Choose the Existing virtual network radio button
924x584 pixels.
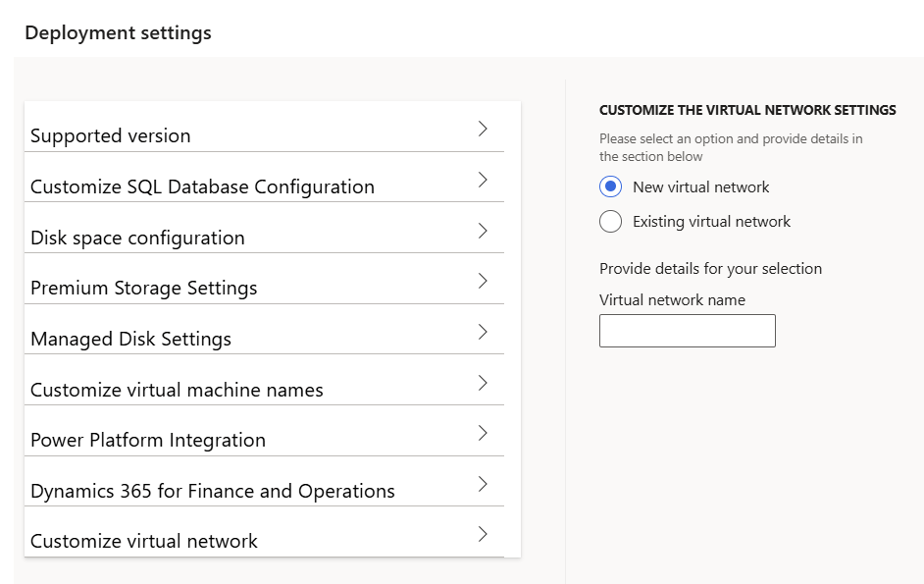coord(610,222)
